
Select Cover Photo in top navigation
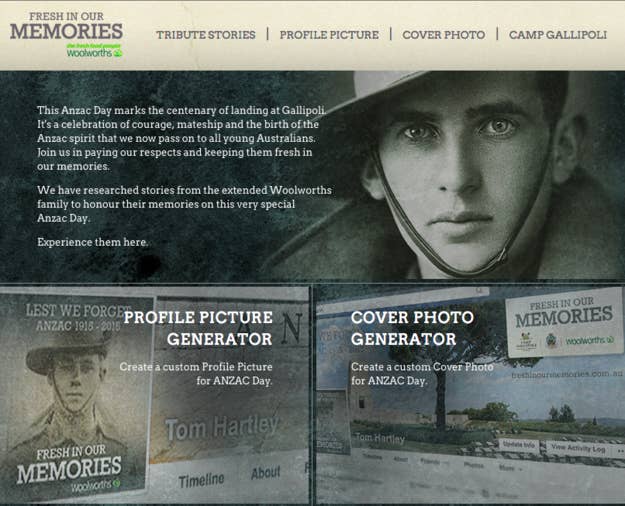pyautogui.click(x=444, y=35)
